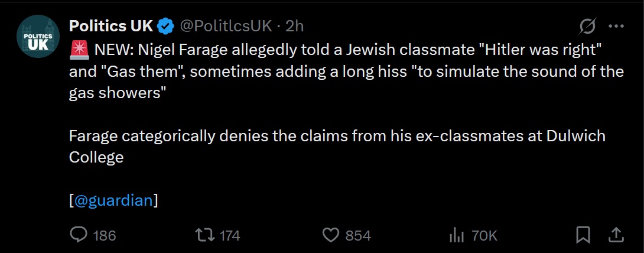Viewport: 644px width, 253px height.
Task: Click the 70K views count
Action: [484, 236]
